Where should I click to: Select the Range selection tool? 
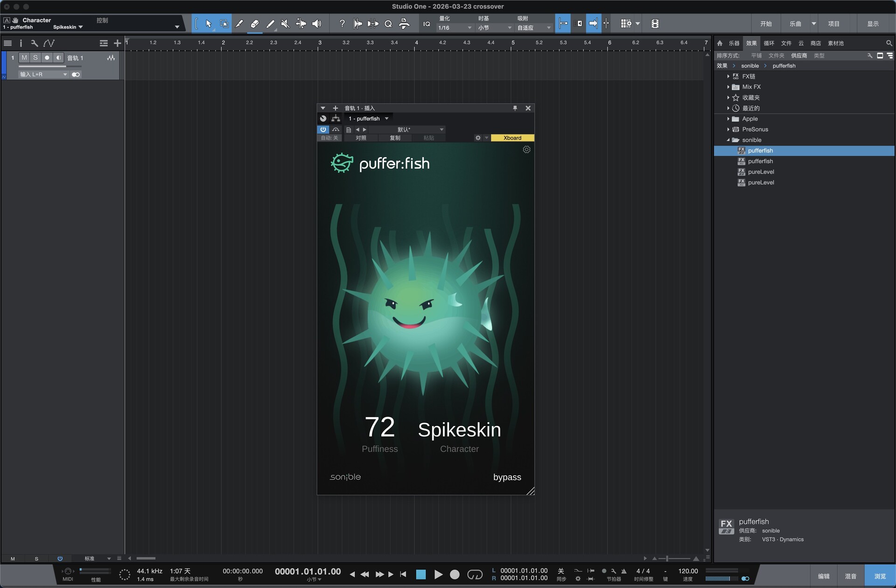point(224,23)
